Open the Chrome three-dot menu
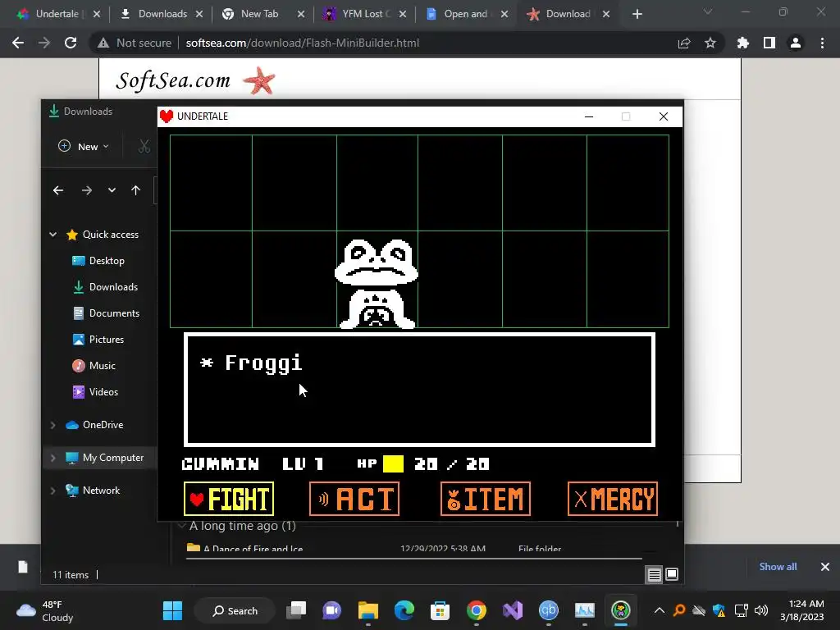Image resolution: width=840 pixels, height=630 pixels. pos(822,43)
